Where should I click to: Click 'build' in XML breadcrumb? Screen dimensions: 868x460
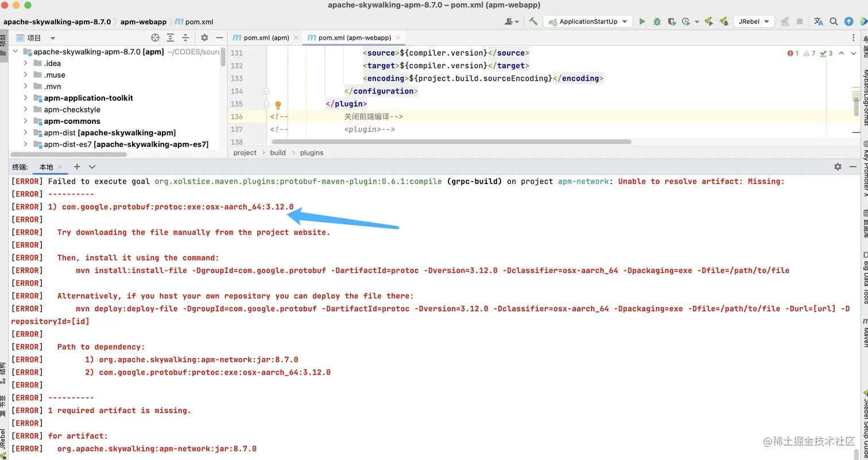(278, 153)
